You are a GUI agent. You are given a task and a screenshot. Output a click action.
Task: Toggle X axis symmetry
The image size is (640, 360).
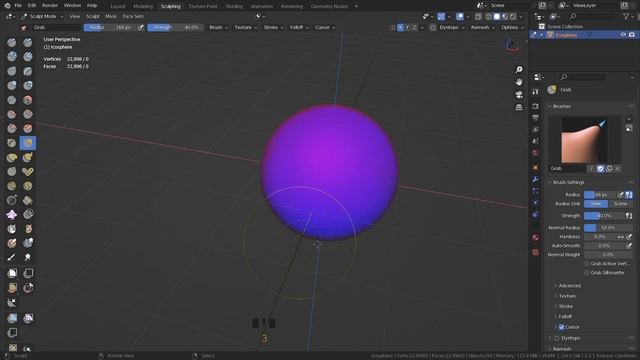[x=400, y=27]
